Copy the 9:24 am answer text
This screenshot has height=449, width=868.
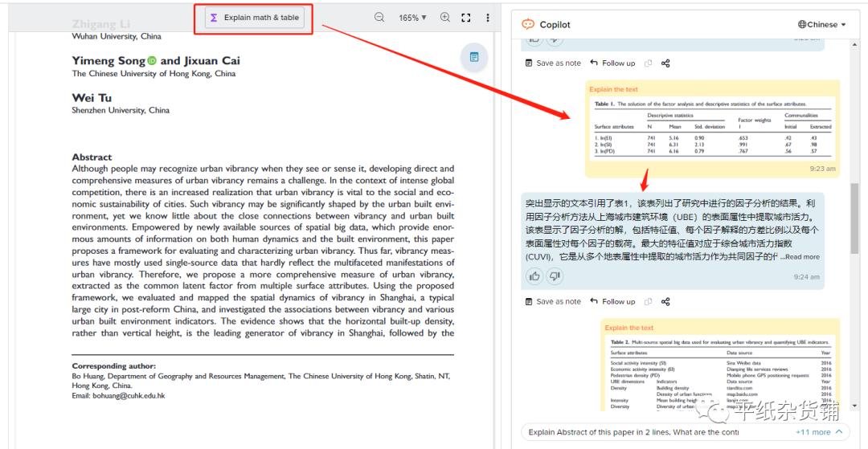(648, 302)
